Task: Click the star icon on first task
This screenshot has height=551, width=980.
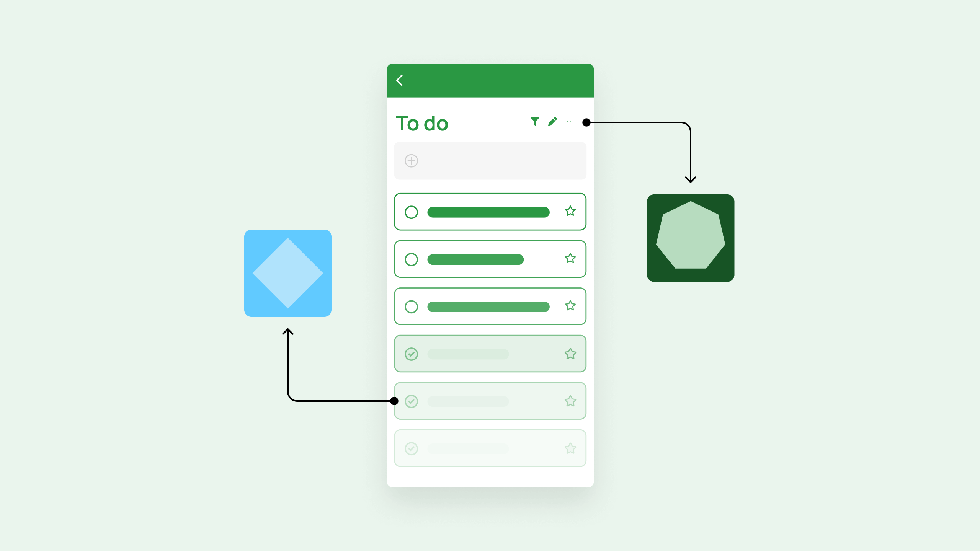Action: tap(571, 212)
